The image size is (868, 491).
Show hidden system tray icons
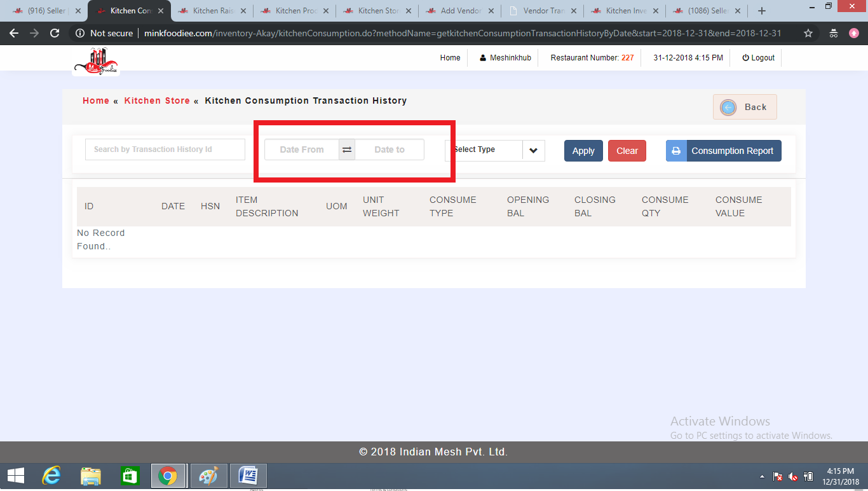[762, 476]
